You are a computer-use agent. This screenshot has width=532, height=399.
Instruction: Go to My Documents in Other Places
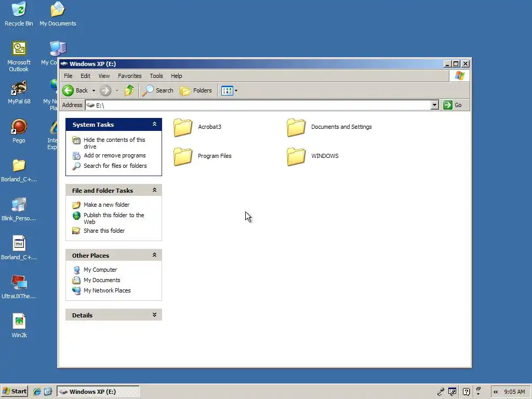[102, 280]
